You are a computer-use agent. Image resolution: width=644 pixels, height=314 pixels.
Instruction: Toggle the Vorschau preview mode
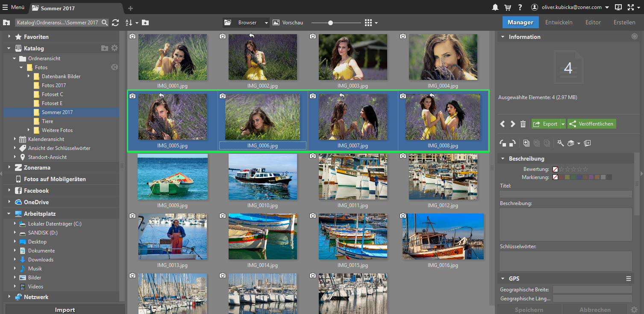click(x=286, y=23)
